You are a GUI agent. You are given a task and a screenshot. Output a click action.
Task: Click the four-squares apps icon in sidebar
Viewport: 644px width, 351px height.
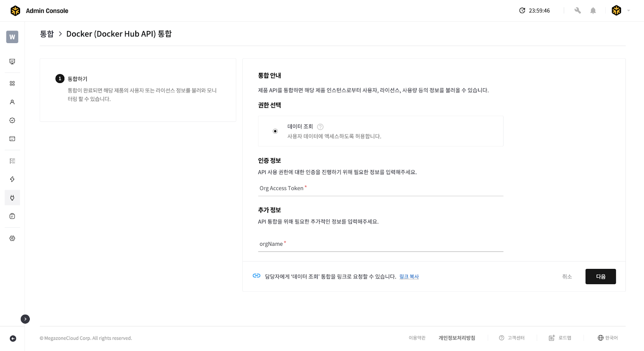tap(12, 83)
